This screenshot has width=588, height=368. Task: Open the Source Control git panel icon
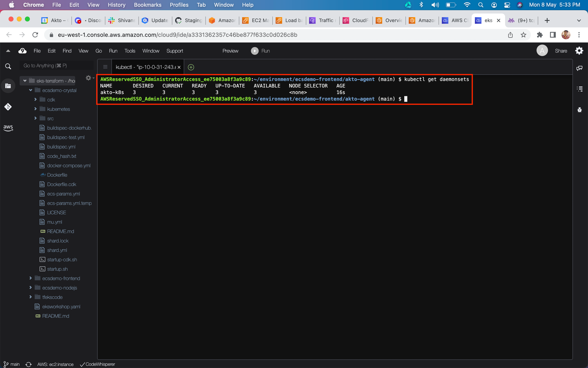[x=8, y=107]
